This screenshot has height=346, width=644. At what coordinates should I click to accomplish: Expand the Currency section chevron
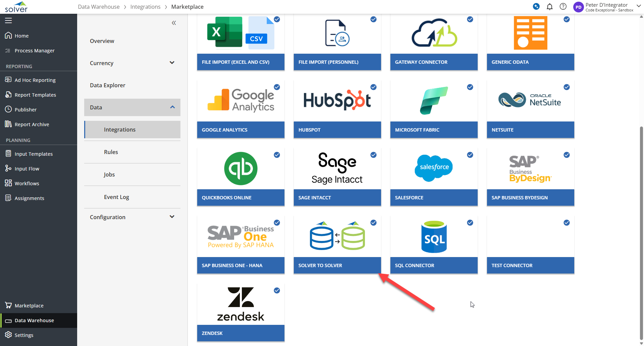point(172,63)
